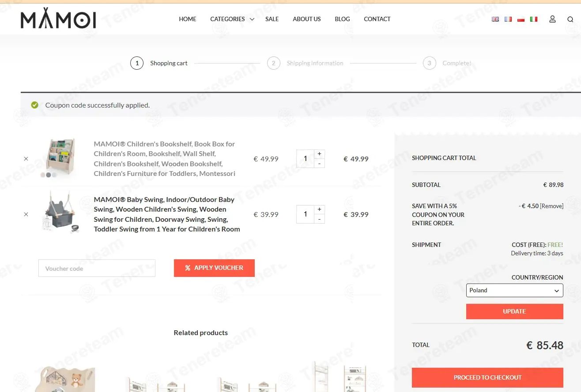Click the Apply Voucher button
Image resolution: width=581 pixels, height=392 pixels.
click(214, 268)
